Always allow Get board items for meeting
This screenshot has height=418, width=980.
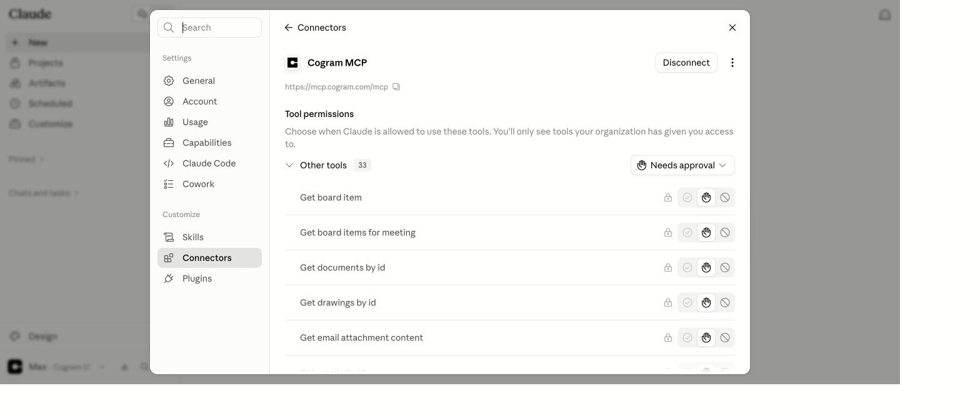[687, 233]
